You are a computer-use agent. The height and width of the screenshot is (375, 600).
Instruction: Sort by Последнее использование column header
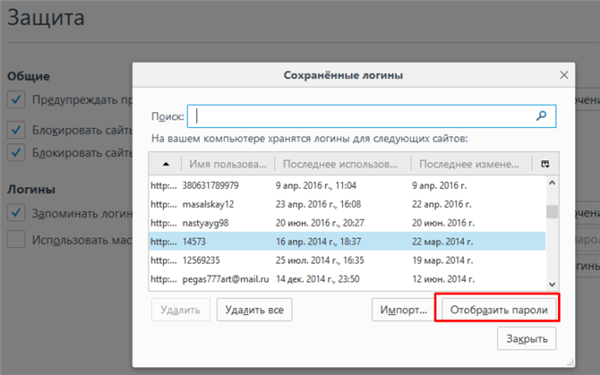pos(342,164)
